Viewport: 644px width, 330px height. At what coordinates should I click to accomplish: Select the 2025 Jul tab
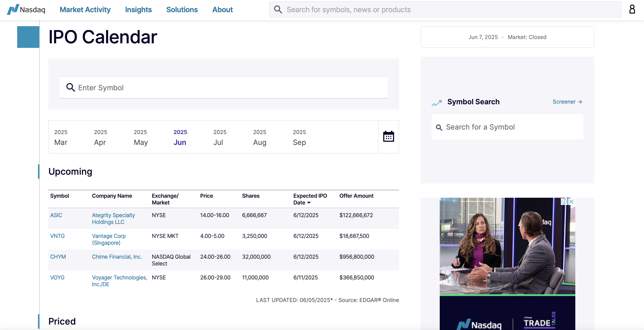click(220, 137)
